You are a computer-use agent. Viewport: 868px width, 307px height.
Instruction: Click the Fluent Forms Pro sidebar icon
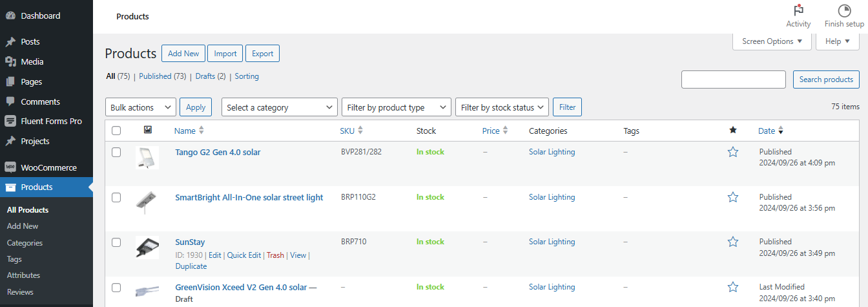[x=10, y=121]
